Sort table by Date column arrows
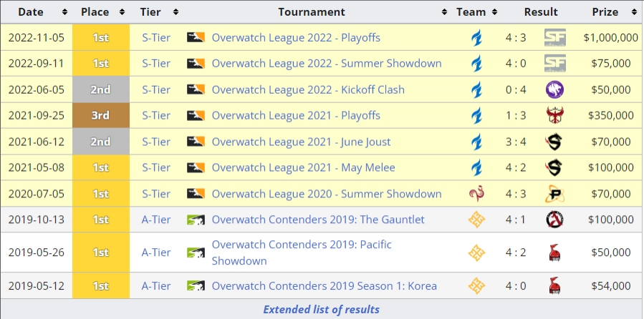Viewport: 644px width, 319px height. tap(64, 12)
